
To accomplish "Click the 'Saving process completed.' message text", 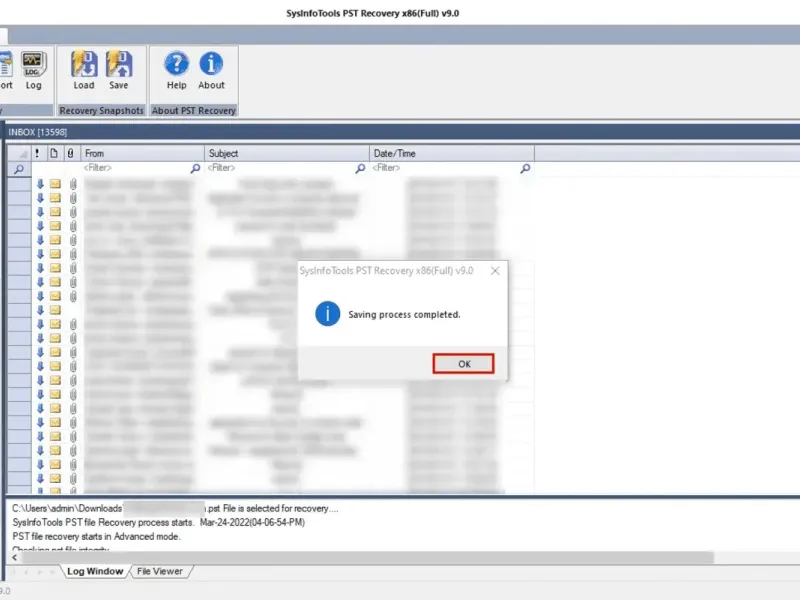I will click(x=404, y=315).
